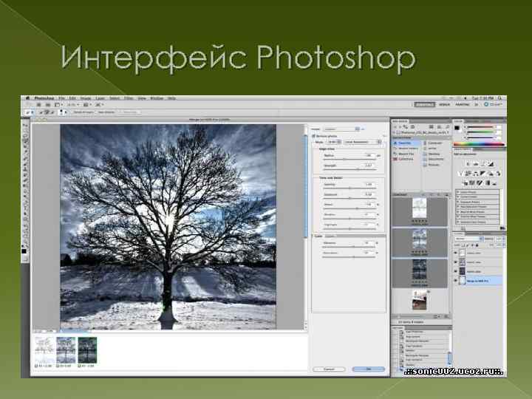This screenshot has width=532, height=399.
Task: Add a Photo Filter adjustment icon
Action: coord(491,174)
